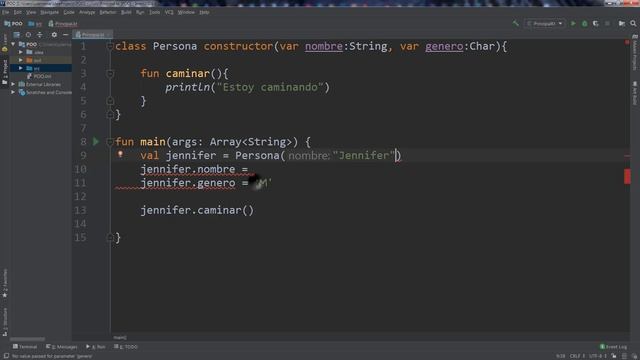Open the Build menu

(126, 12)
